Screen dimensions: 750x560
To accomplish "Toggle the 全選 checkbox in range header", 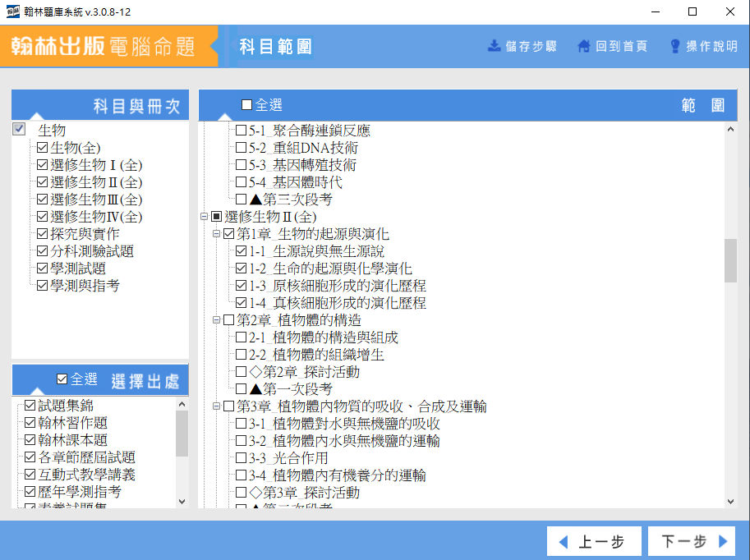I will [x=246, y=105].
